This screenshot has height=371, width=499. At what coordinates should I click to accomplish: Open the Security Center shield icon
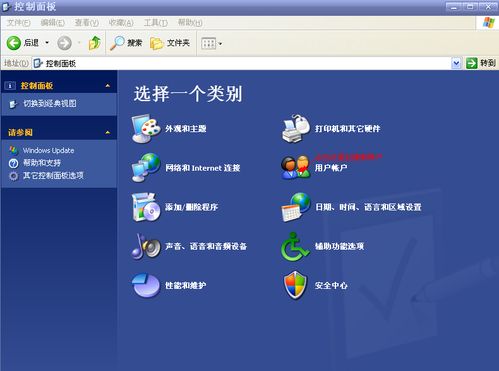(295, 285)
